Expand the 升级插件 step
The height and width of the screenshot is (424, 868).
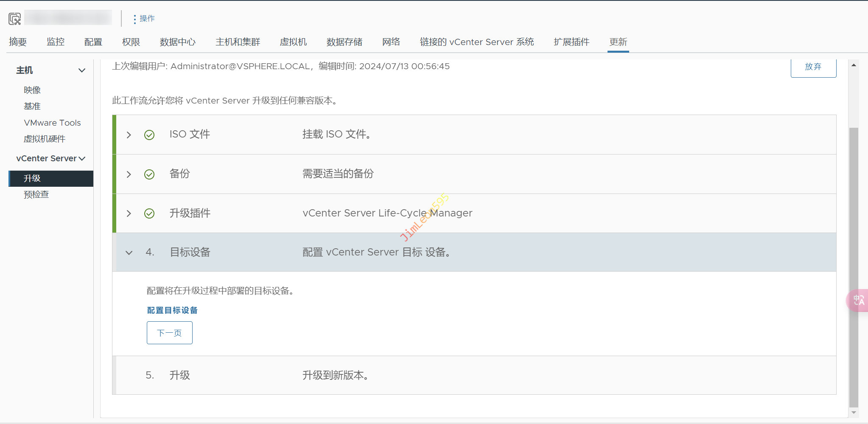(x=129, y=213)
